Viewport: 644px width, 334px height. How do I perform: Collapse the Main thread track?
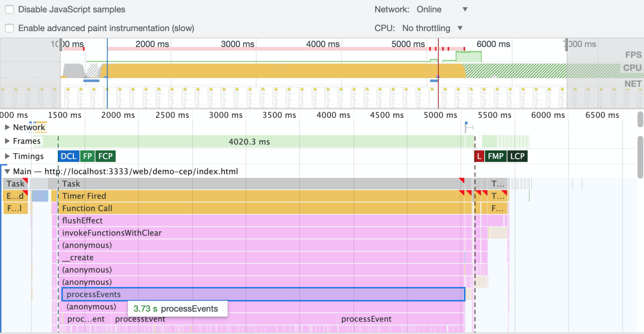[7, 171]
